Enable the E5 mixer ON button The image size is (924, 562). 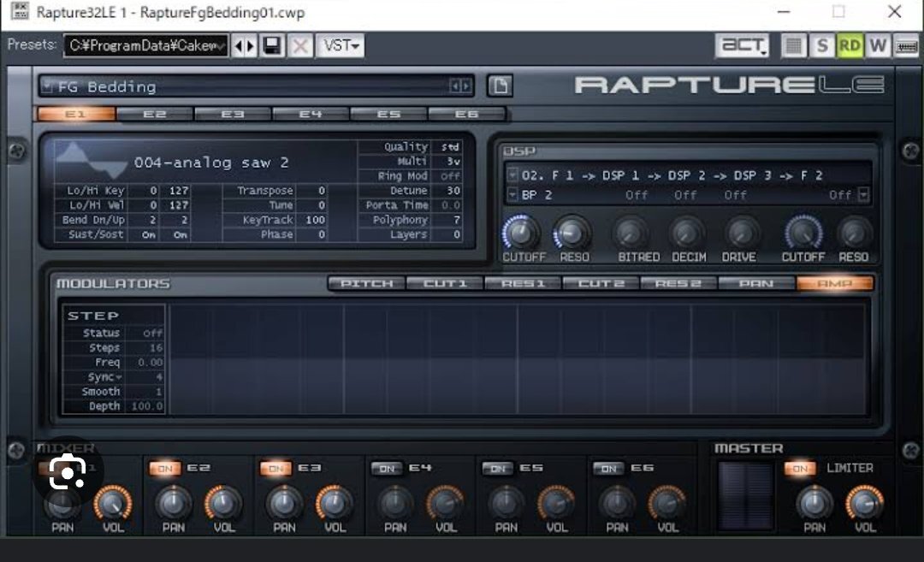497,469
